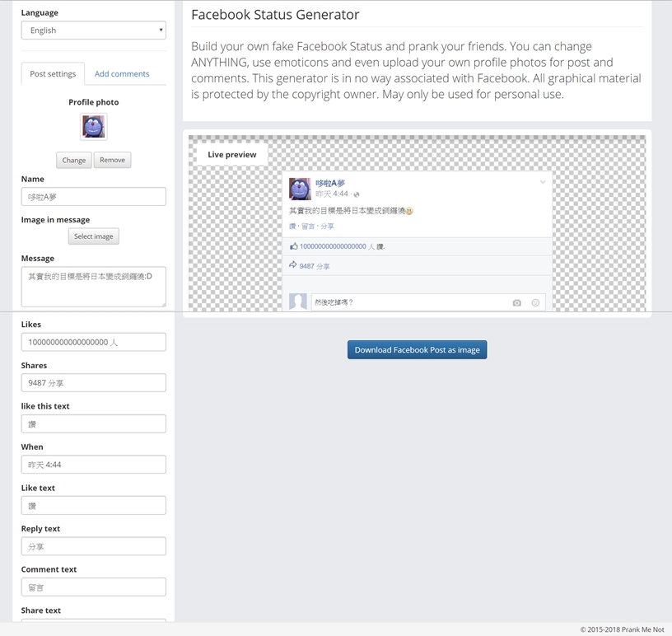Focus the Comment text input field

(93, 587)
